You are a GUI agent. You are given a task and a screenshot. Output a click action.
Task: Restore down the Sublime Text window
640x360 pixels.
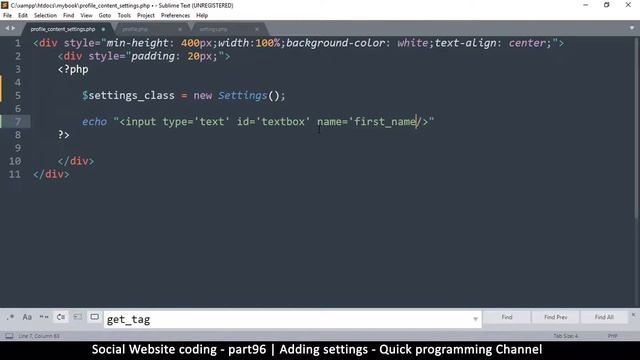click(x=607, y=5)
